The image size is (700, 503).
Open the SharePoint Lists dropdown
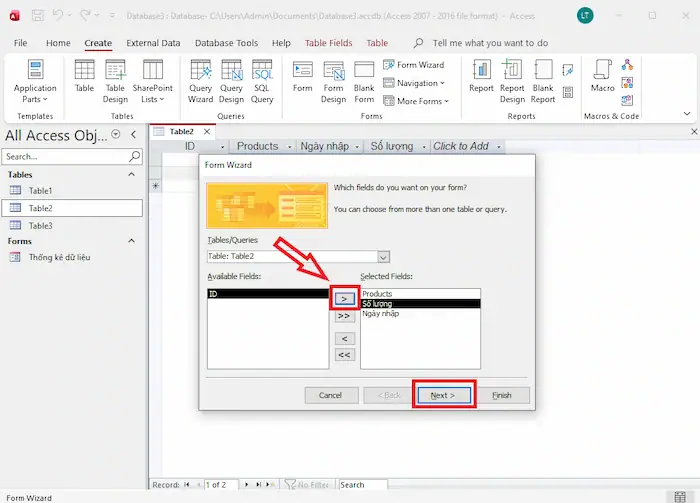click(152, 81)
